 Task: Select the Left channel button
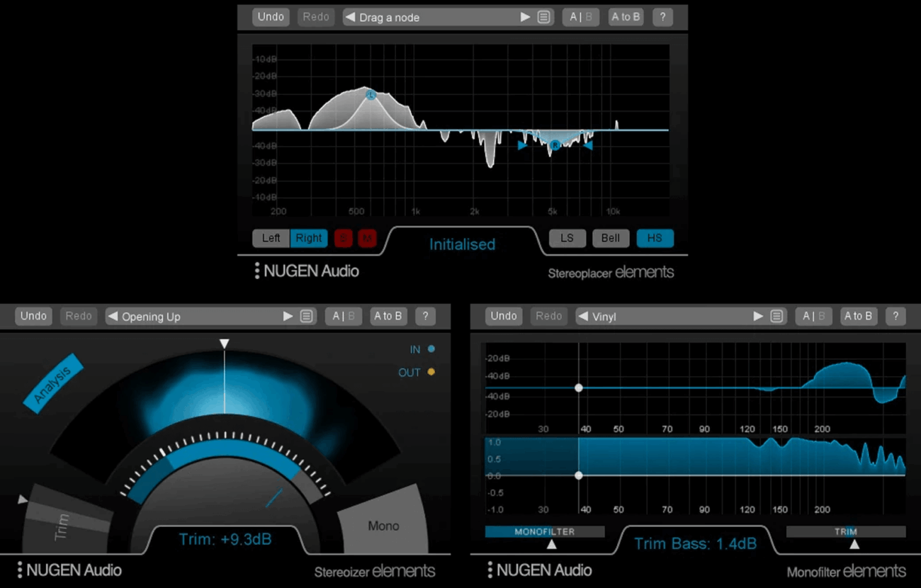[271, 238]
